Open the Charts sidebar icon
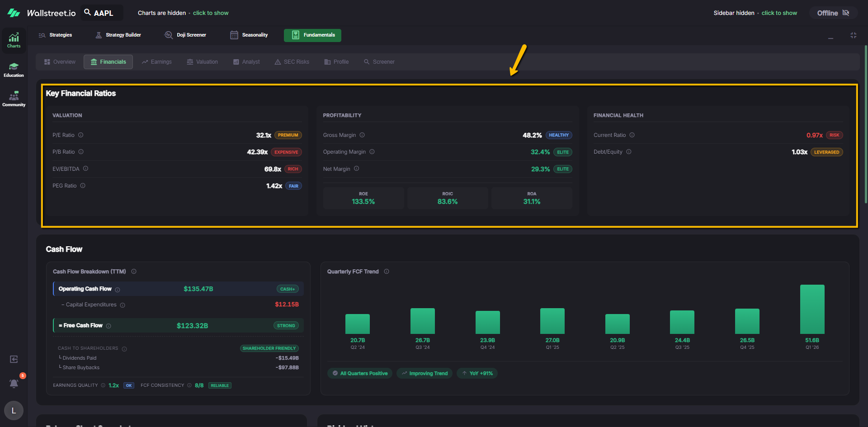This screenshot has width=868, height=427. coord(14,40)
